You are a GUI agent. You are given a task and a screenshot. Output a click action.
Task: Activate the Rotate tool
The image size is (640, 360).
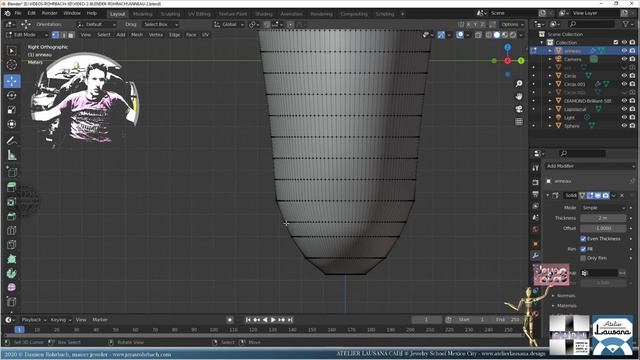(12, 96)
